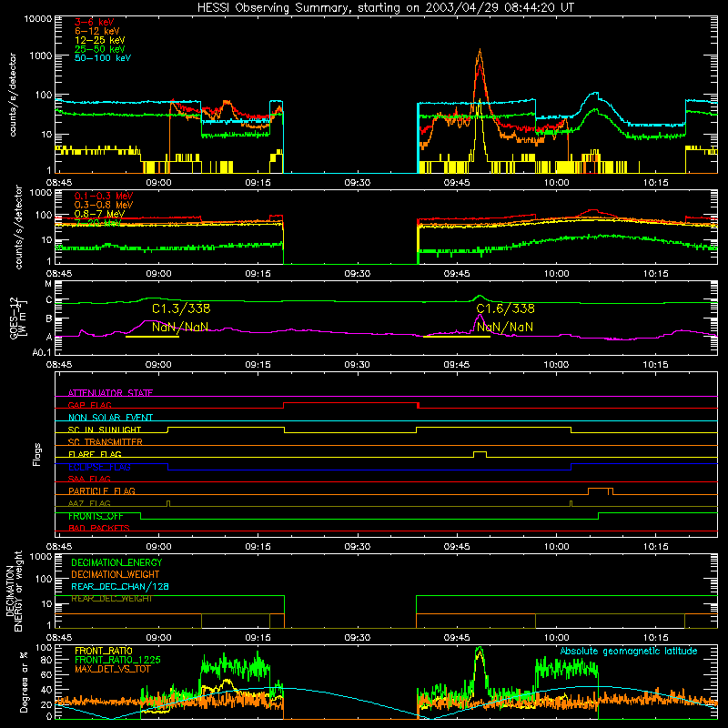This screenshot has width=728, height=728.
Task: Select the 0.1-0.3 MeV legend label
Action: (104, 196)
